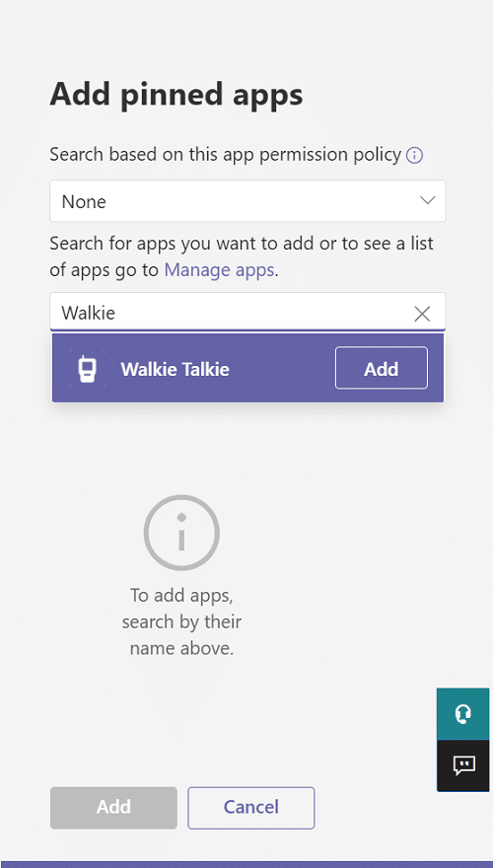The width and height of the screenshot is (493, 868).
Task: Expand the dropdown chevron next to None
Action: 427,200
